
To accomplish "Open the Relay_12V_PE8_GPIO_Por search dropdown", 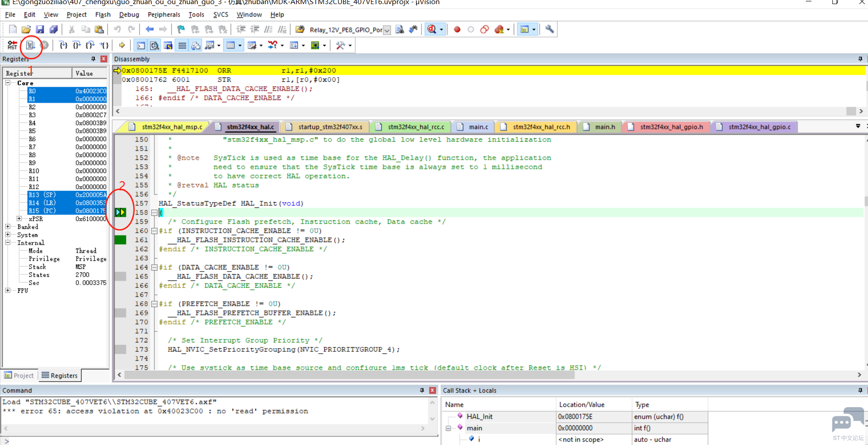I will [x=387, y=30].
